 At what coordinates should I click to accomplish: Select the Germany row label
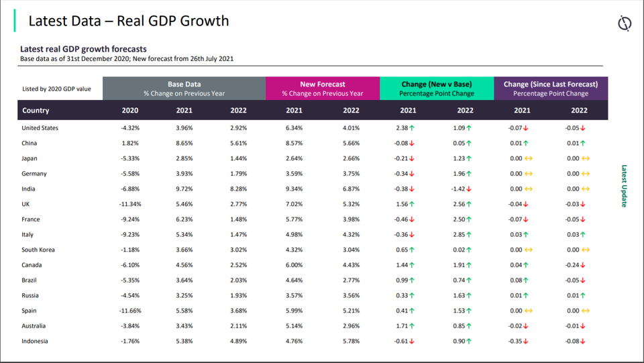34,174
